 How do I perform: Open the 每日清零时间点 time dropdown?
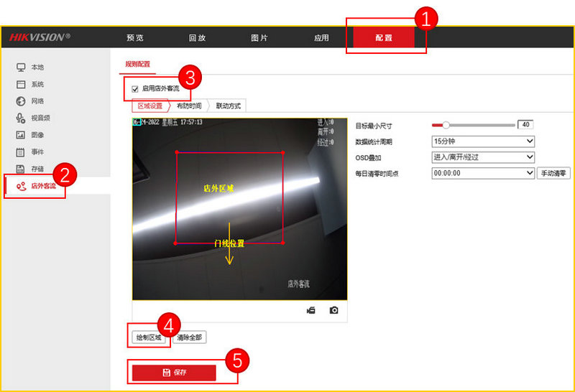tap(483, 173)
